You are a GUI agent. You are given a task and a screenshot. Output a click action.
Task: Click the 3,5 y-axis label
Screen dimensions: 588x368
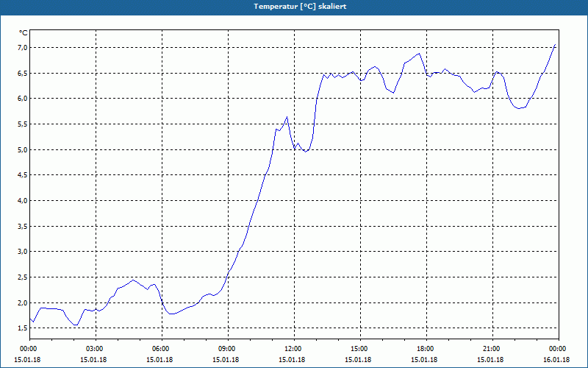[23, 226]
